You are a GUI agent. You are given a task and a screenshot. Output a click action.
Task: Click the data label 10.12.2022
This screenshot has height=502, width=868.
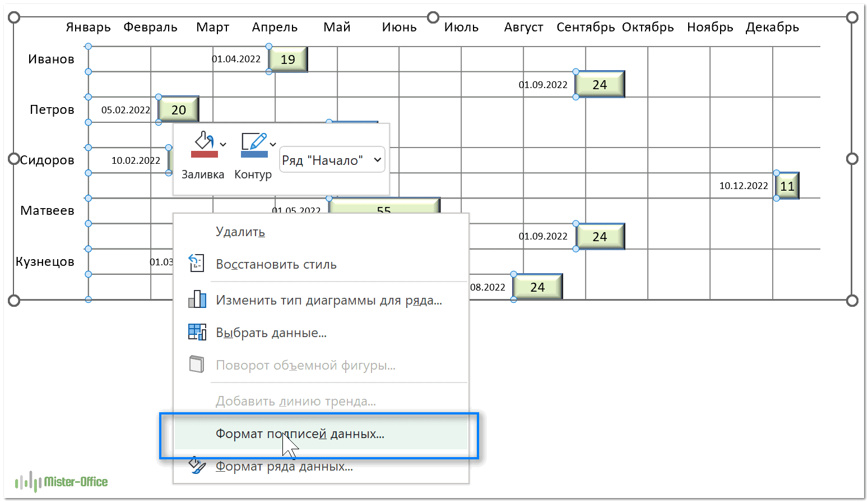[x=744, y=186]
